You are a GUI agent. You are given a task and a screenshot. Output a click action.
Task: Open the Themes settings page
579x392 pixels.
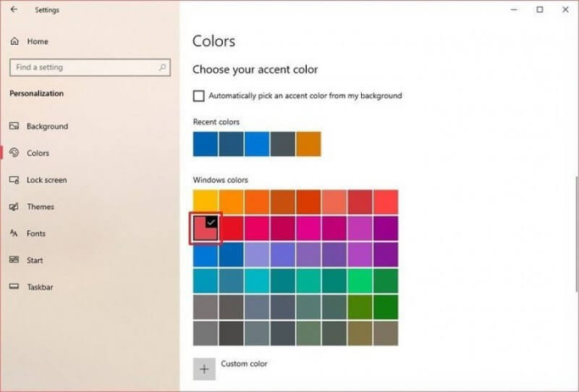pyautogui.click(x=41, y=206)
